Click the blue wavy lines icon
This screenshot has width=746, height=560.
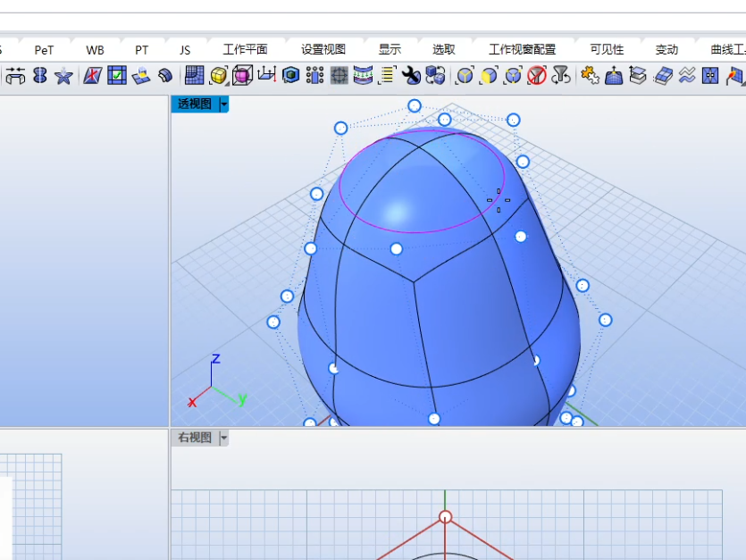686,76
